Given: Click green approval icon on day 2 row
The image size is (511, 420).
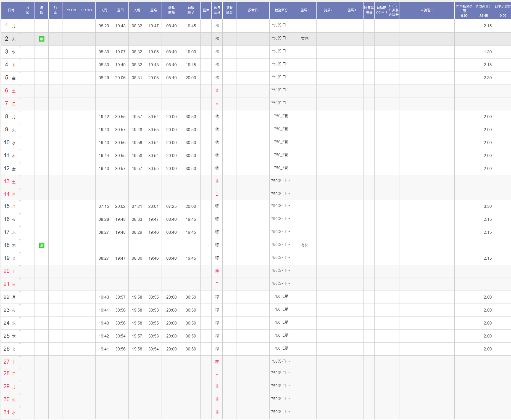Looking at the screenshot, I should point(42,39).
